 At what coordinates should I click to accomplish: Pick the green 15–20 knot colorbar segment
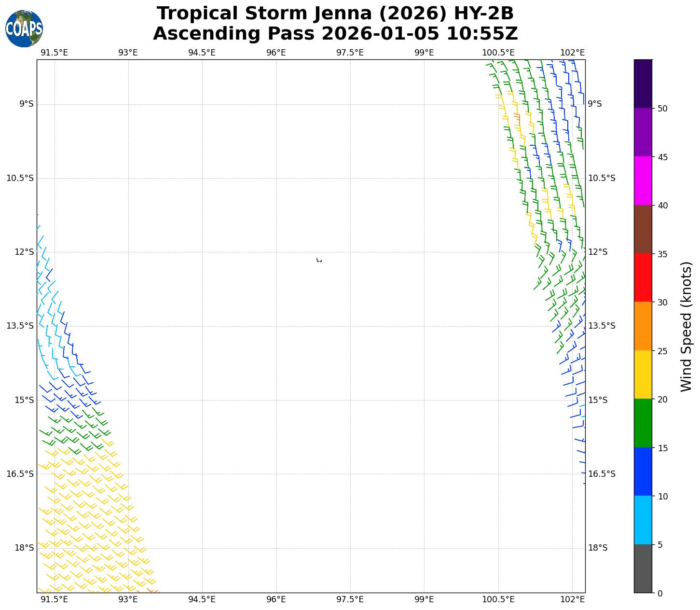tap(643, 423)
